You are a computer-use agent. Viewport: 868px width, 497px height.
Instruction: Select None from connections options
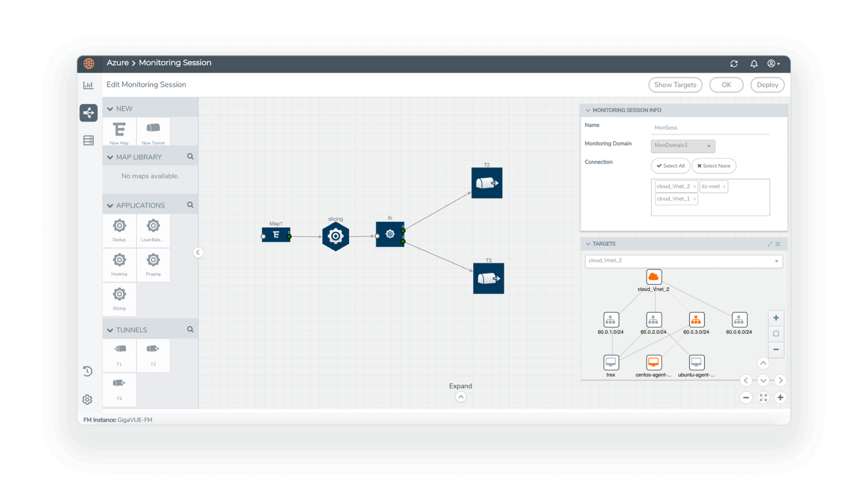713,166
